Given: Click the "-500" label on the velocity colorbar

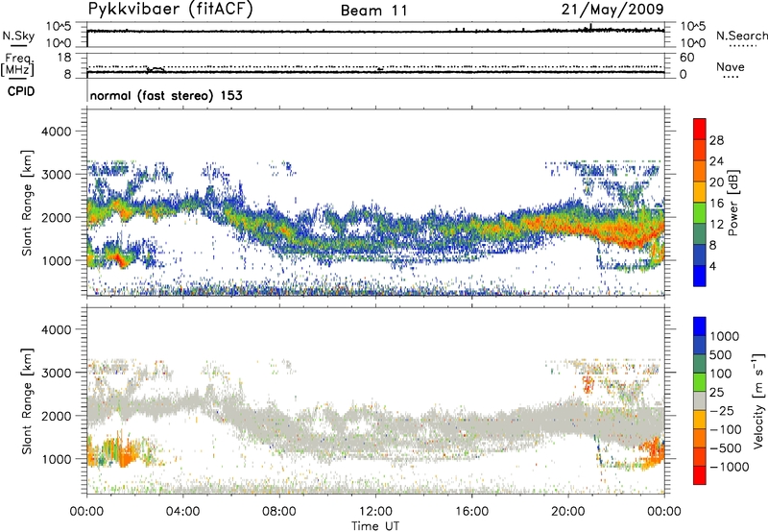Looking at the screenshot, I should pyautogui.click(x=726, y=448).
